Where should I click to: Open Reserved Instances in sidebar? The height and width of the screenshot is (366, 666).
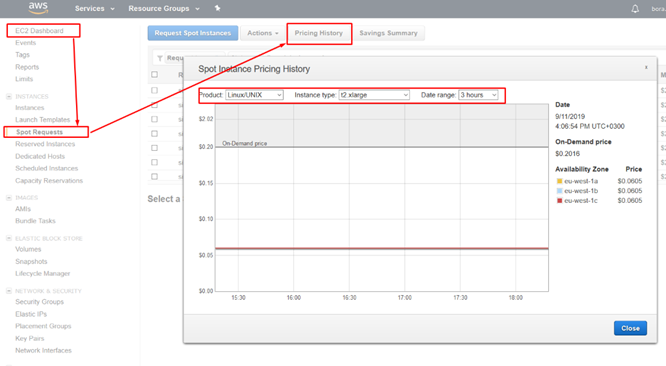coord(45,144)
